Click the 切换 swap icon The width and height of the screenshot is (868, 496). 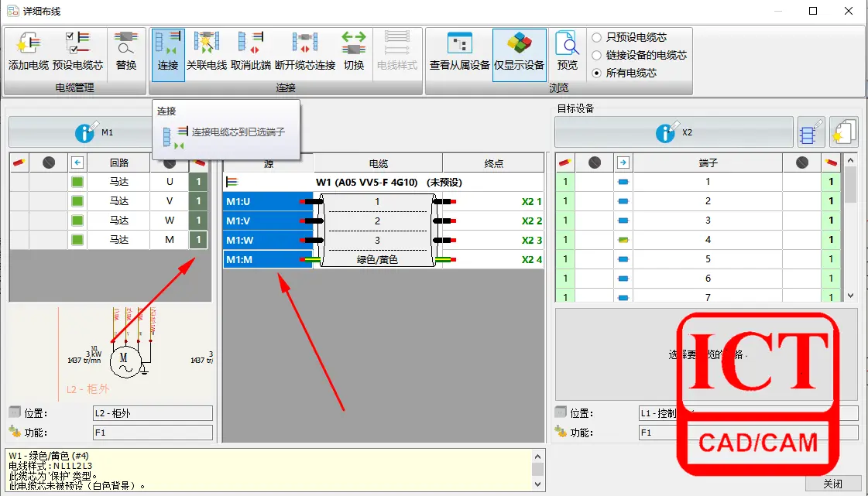(354, 51)
